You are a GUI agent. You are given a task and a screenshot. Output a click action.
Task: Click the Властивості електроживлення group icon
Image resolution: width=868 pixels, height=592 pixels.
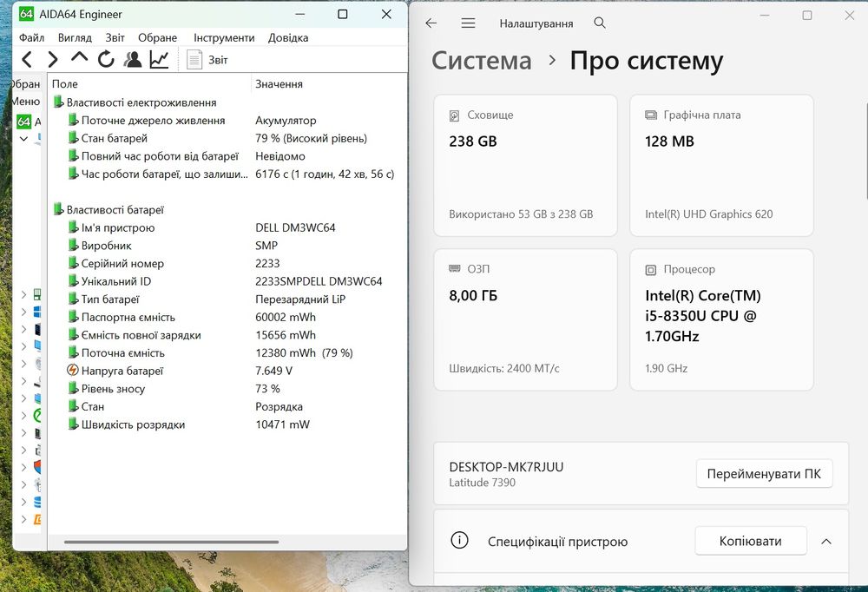click(58, 102)
